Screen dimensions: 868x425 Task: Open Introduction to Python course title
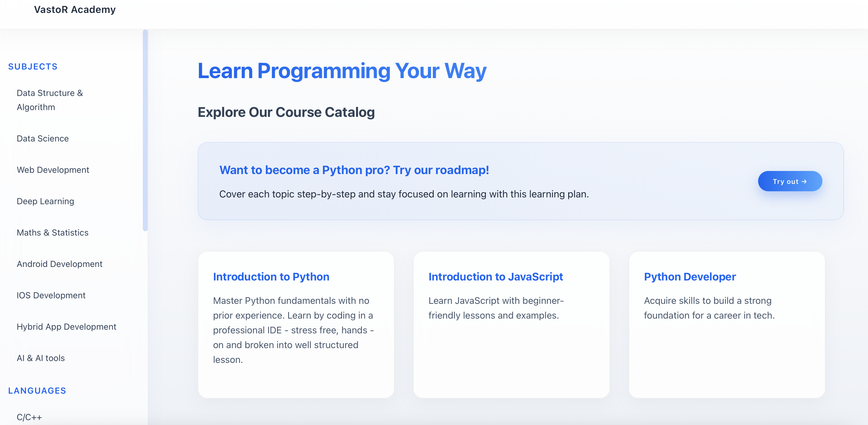point(271,276)
